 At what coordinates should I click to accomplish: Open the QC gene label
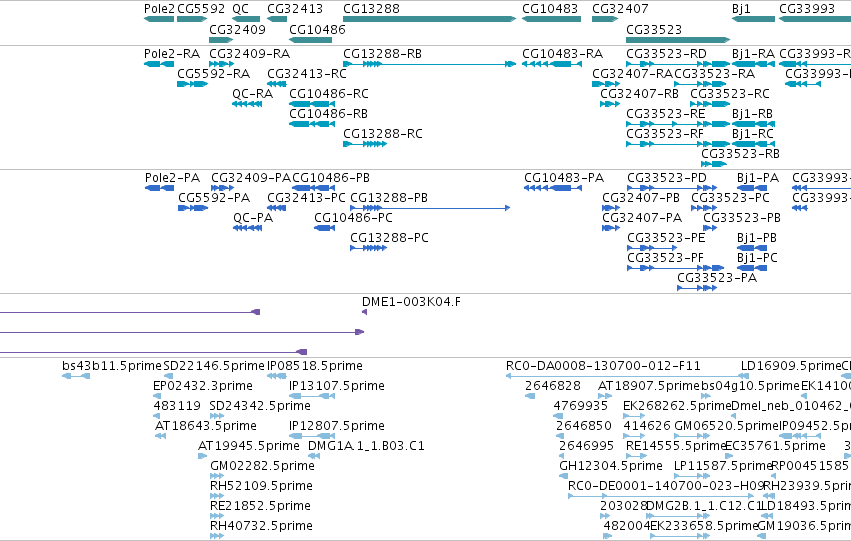(240, 9)
